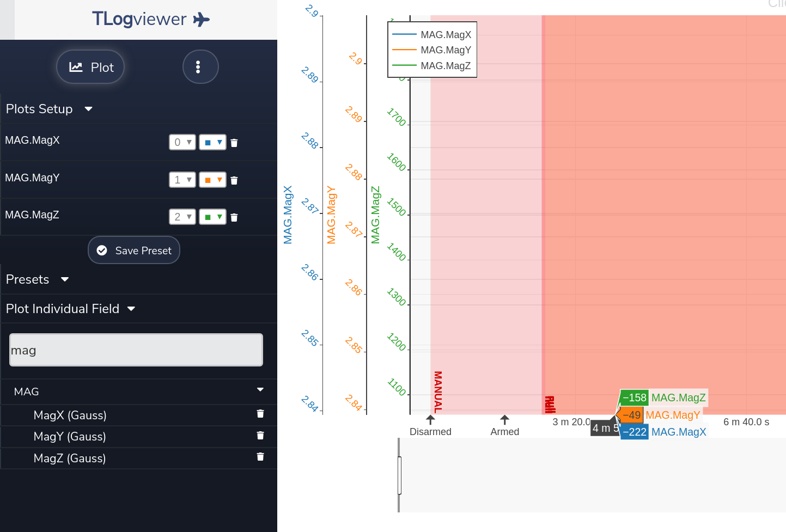786x532 pixels.
Task: Remove MAG.MagY using its trash icon
Action: [234, 179]
